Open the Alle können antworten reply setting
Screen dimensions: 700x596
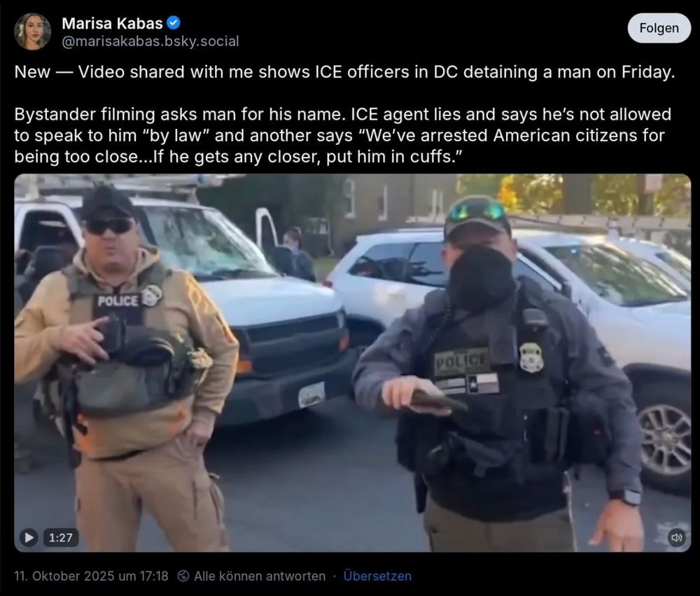[x=260, y=576]
